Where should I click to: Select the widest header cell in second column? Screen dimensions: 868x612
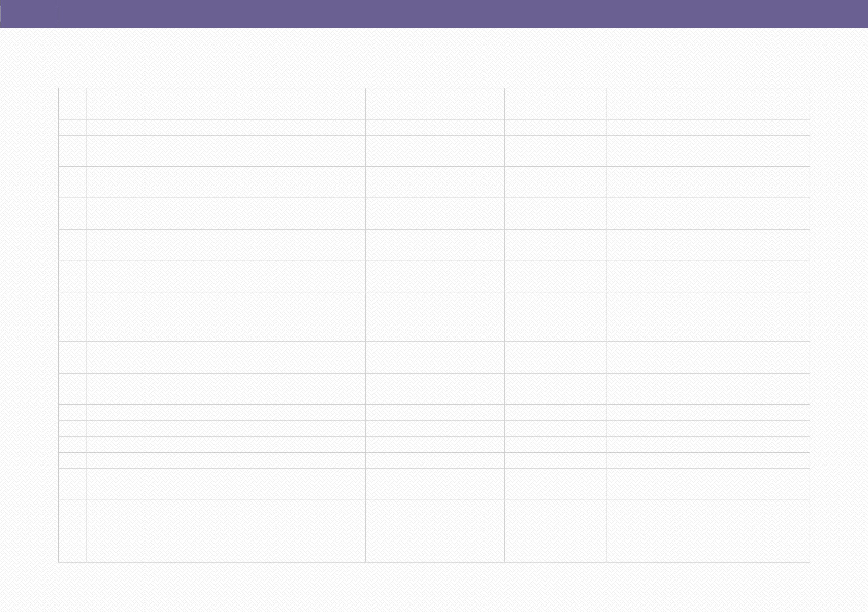coord(226,103)
